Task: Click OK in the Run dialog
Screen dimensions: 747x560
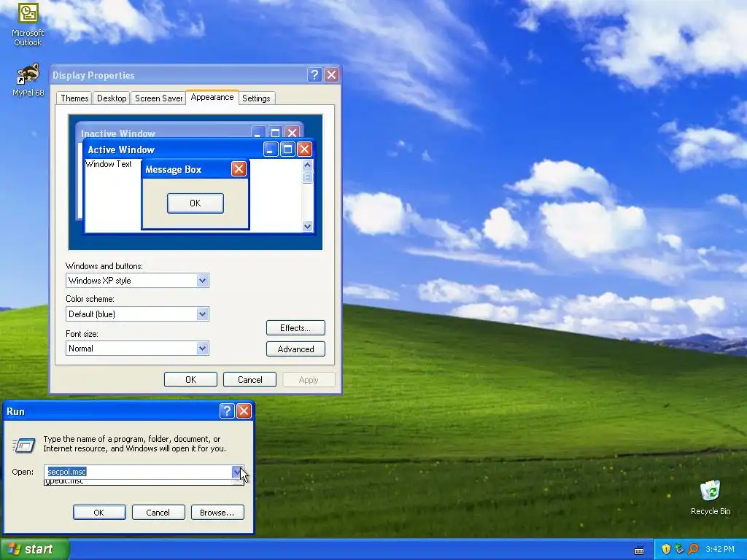Action: (x=99, y=513)
